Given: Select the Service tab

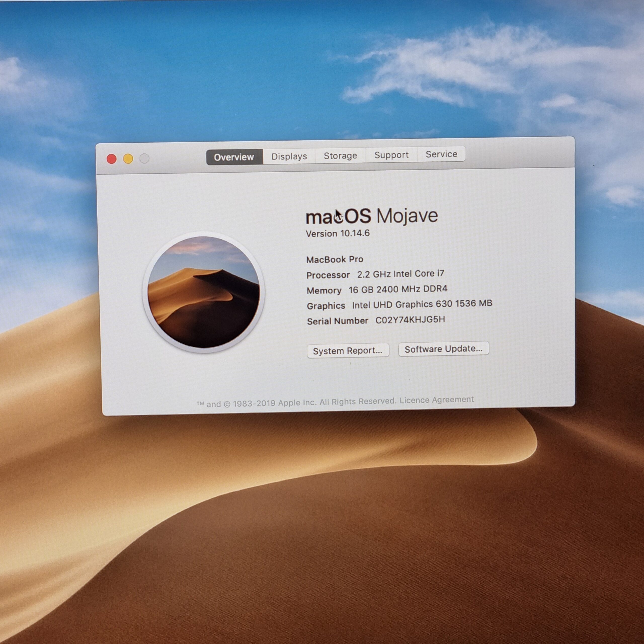Looking at the screenshot, I should tap(441, 154).
